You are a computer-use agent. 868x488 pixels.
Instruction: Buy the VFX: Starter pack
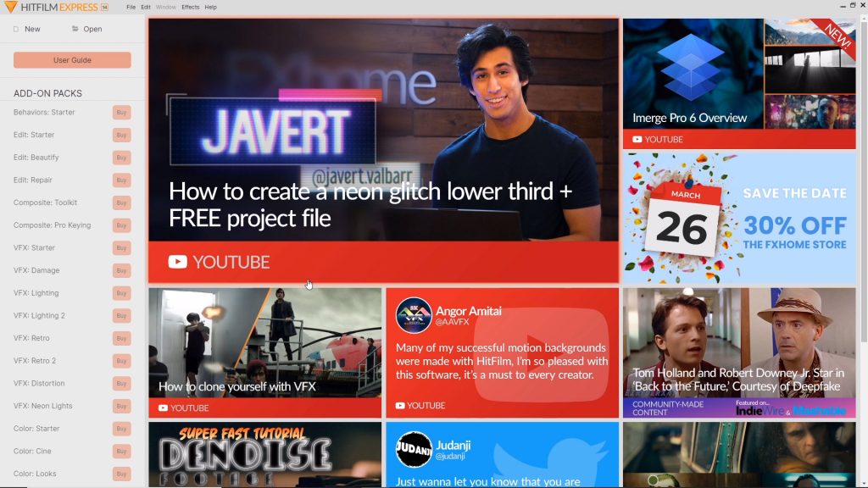coord(122,248)
